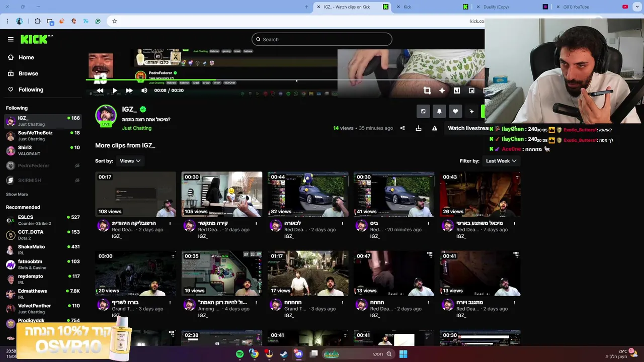Share the clip via share icon

tap(403, 128)
